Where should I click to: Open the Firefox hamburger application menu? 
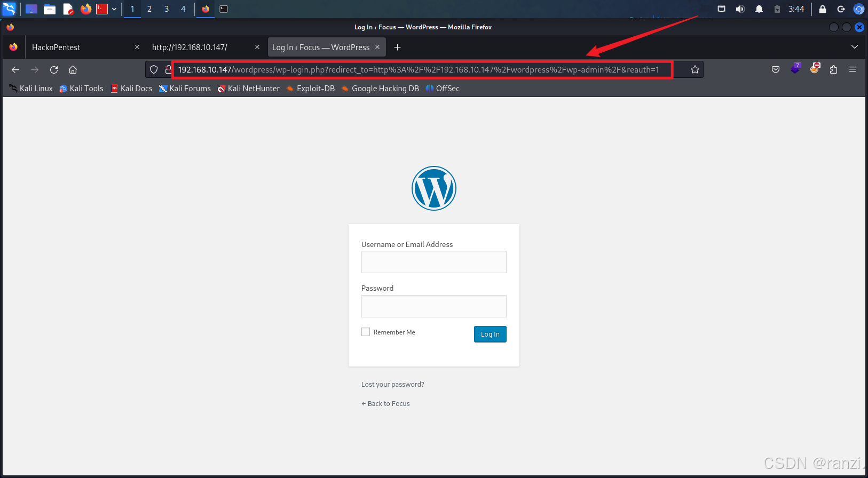pyautogui.click(x=853, y=70)
